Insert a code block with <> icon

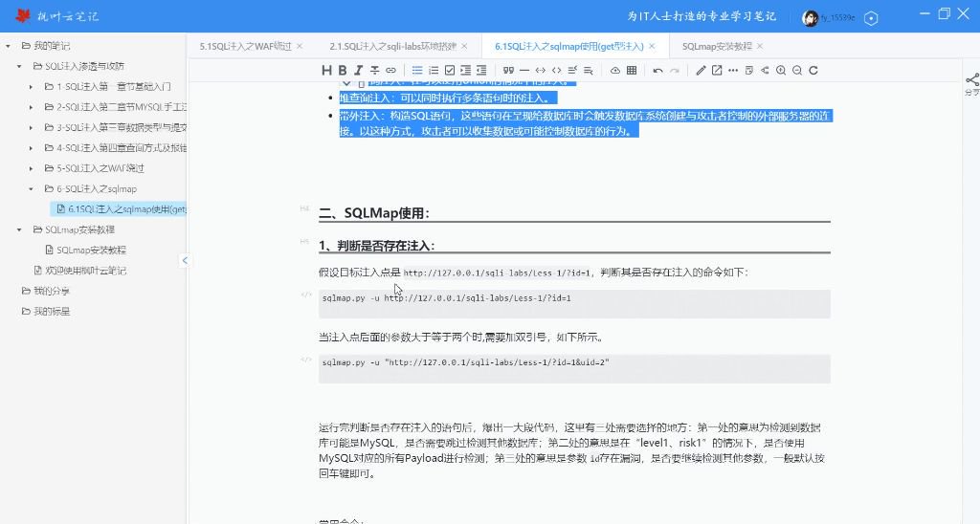click(556, 71)
